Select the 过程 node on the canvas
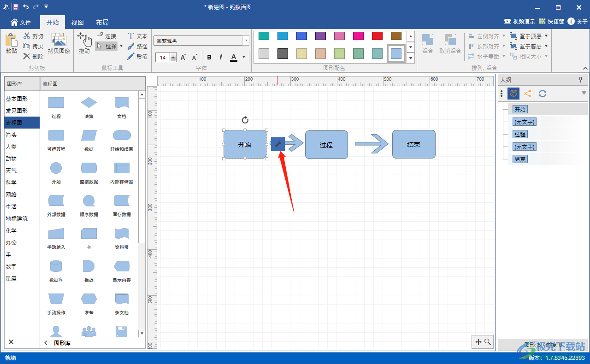Viewport: 590px width, 364px height. pyautogui.click(x=326, y=145)
